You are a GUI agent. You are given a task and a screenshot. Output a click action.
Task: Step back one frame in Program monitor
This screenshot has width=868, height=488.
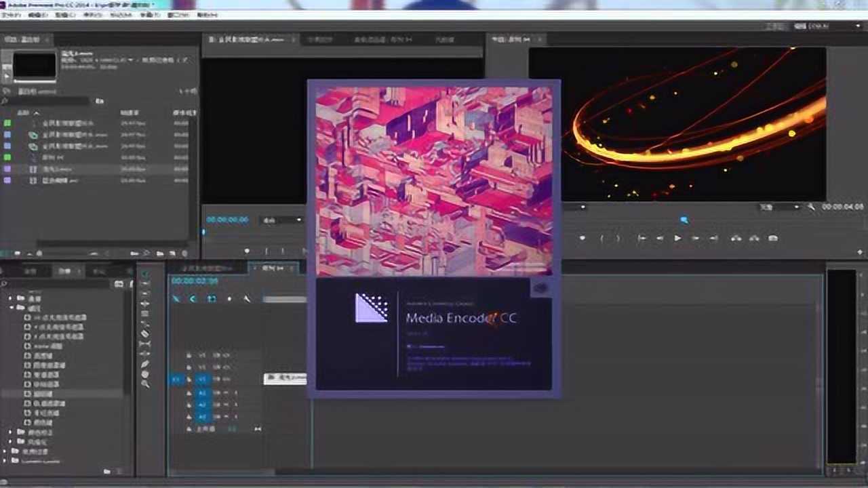(659, 238)
